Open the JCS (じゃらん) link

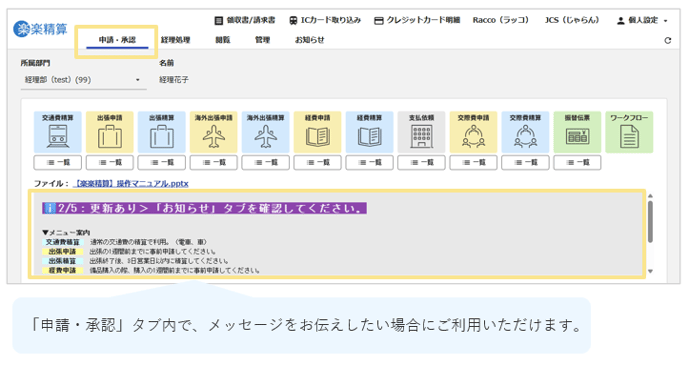click(572, 20)
